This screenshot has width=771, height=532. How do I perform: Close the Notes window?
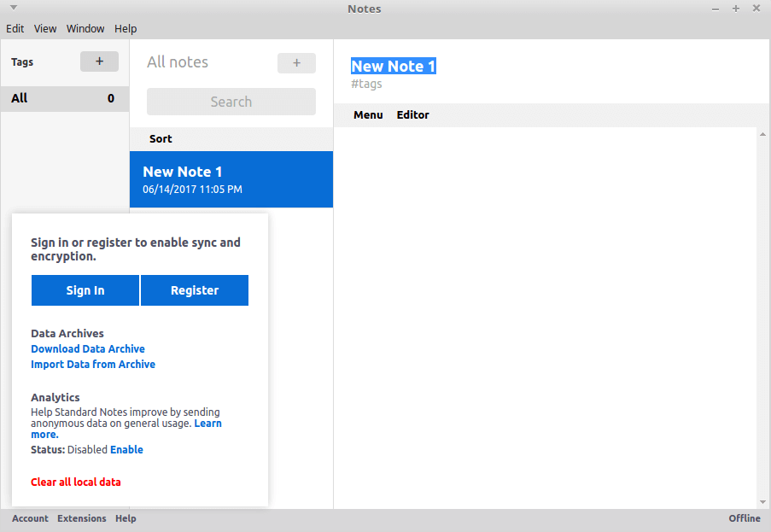[756, 9]
